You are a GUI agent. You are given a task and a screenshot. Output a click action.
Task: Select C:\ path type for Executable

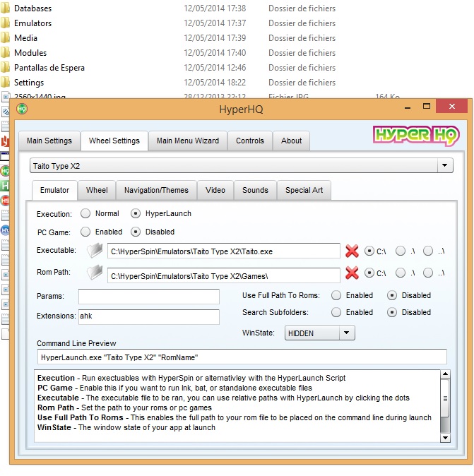coord(369,251)
